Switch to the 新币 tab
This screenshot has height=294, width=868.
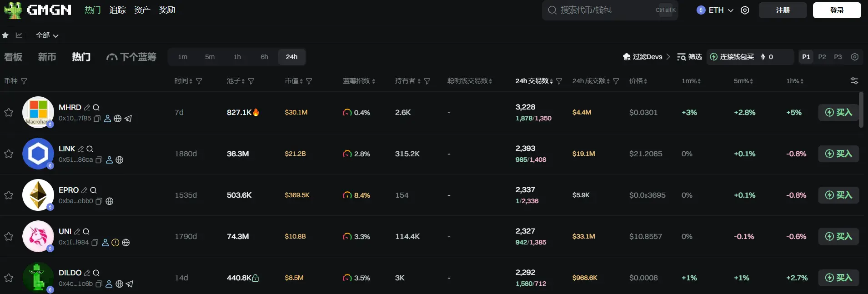[47, 57]
